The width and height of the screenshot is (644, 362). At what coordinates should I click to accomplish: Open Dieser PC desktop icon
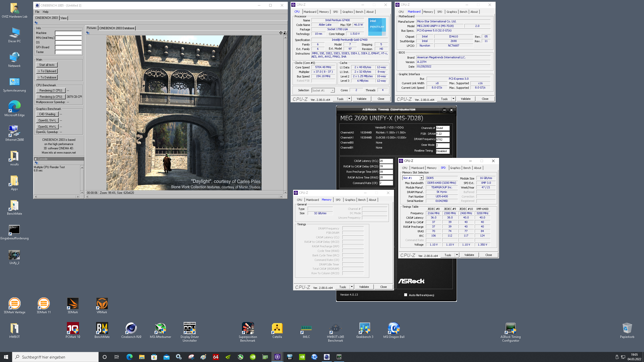pyautogui.click(x=14, y=35)
